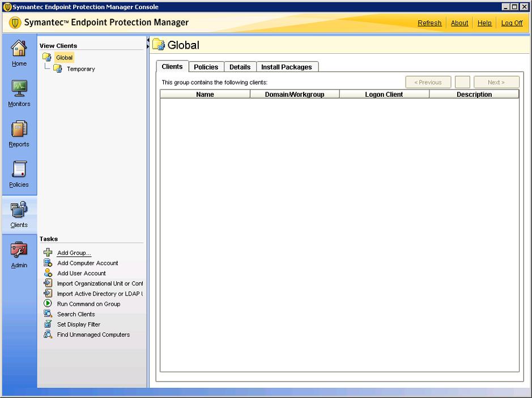The width and height of the screenshot is (532, 398).
Task: Click the Search Clients magnifier icon
Action: pyautogui.click(x=48, y=314)
